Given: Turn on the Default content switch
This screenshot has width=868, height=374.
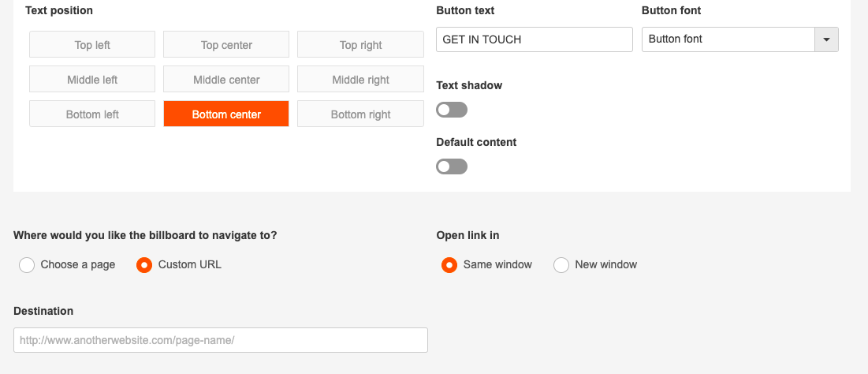Looking at the screenshot, I should point(452,166).
